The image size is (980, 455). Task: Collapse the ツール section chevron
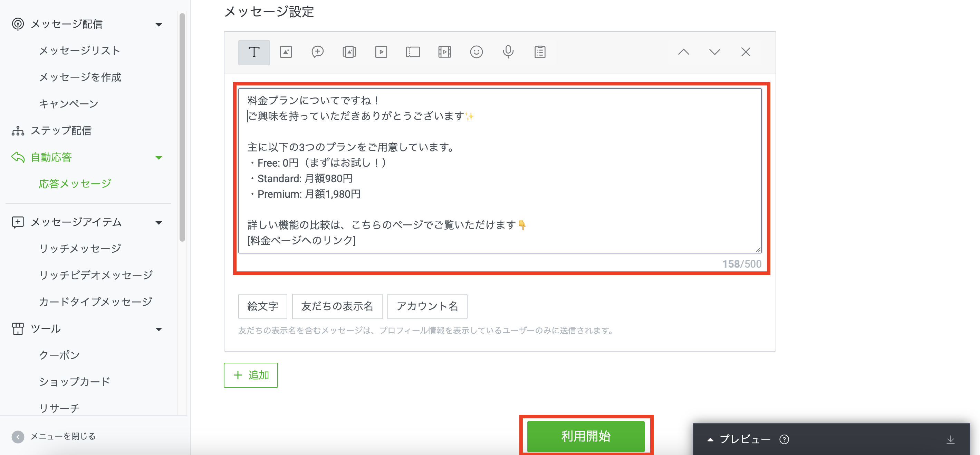click(x=160, y=329)
